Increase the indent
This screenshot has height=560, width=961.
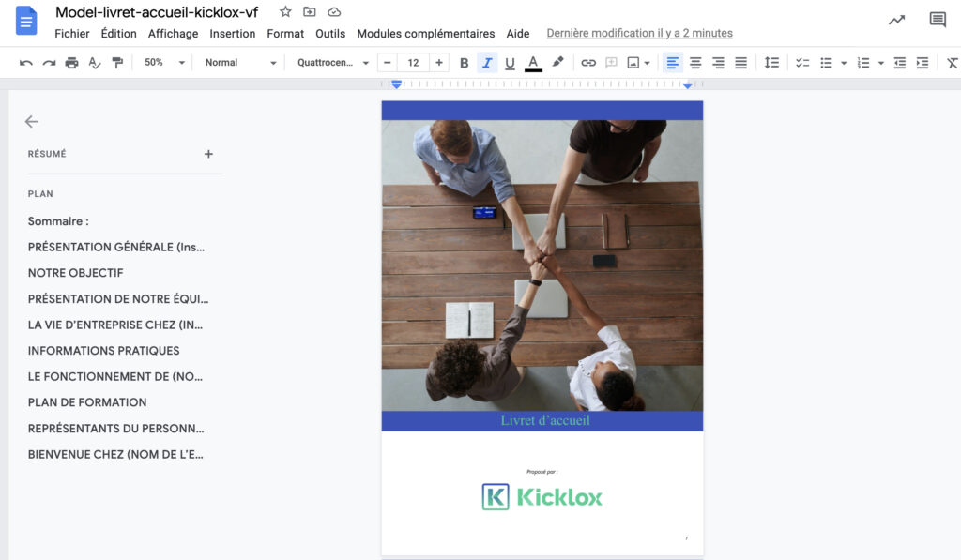[x=923, y=63]
